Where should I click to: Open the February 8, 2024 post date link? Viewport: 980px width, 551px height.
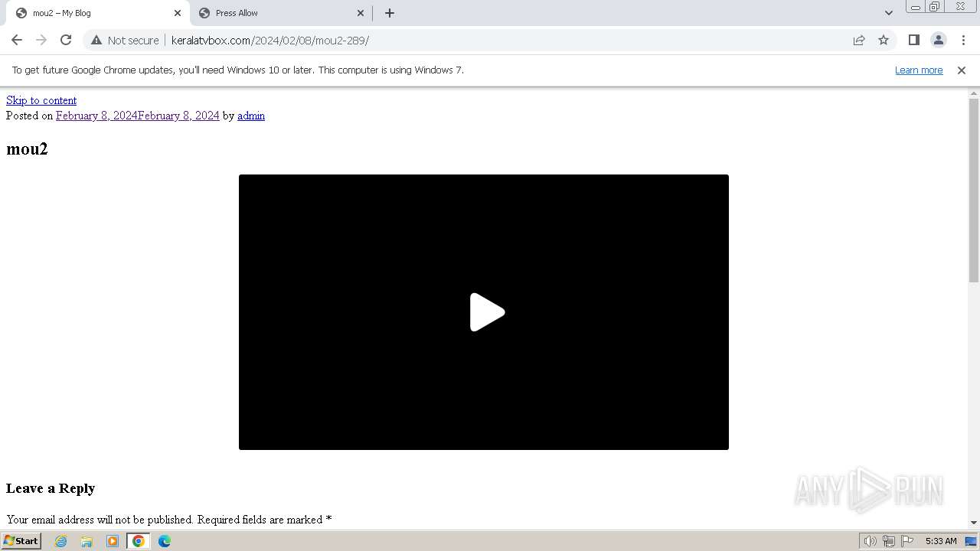137,116
